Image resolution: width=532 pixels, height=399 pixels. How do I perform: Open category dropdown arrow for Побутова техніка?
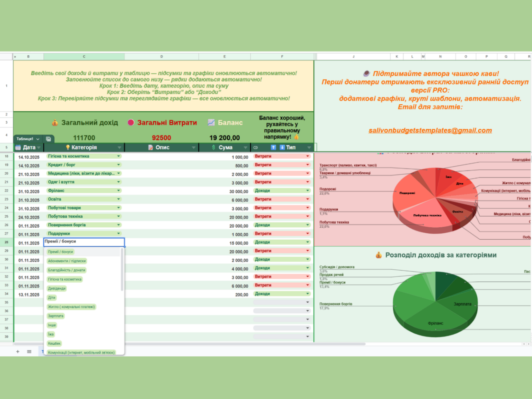tap(118, 216)
